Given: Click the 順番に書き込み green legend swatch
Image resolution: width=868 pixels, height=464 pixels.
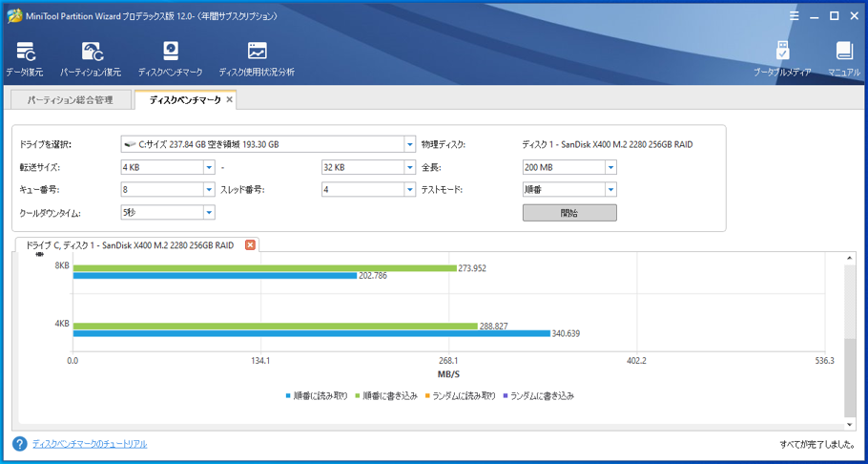Looking at the screenshot, I should tap(358, 396).
